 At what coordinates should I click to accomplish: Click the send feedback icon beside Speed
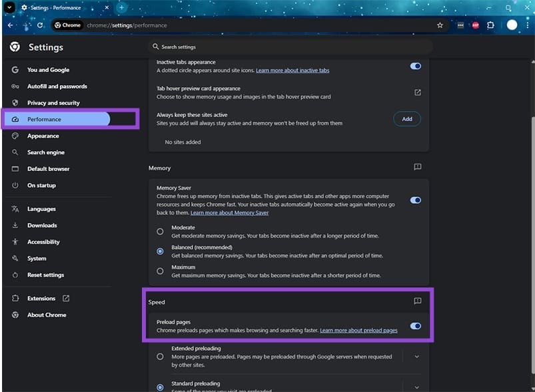417,301
